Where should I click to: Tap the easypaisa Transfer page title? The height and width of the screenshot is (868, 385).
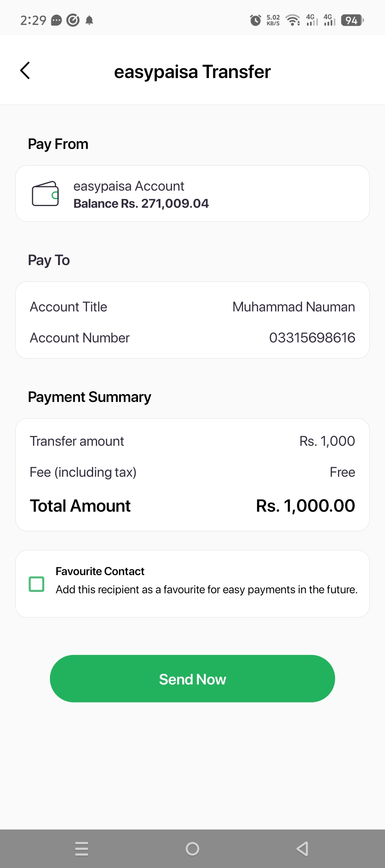coord(192,72)
